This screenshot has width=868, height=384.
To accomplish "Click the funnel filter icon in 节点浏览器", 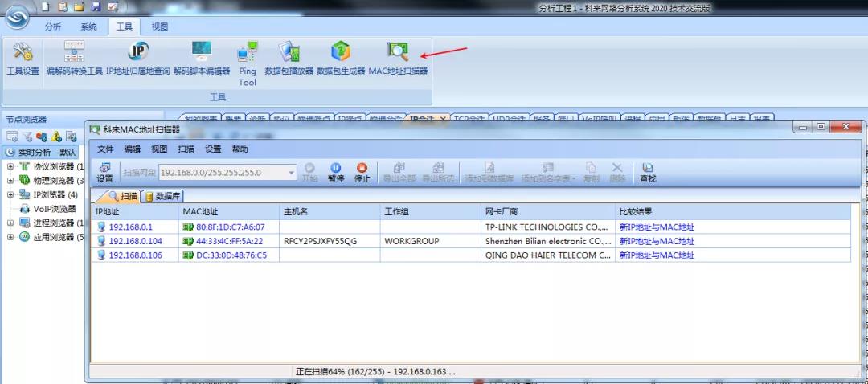I will click(27, 136).
